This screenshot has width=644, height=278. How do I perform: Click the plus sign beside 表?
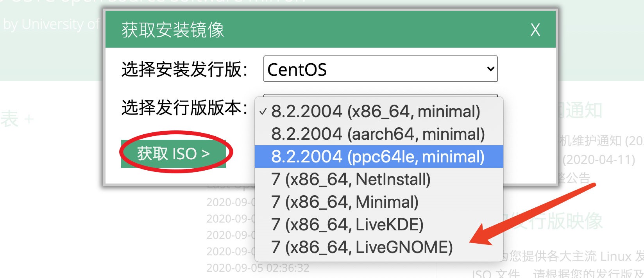pos(29,119)
